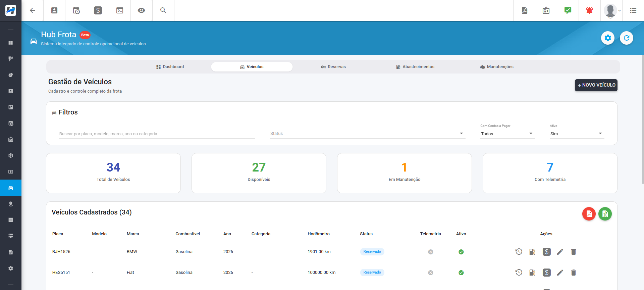This screenshot has width=644, height=290.
Task: Open costs dollar icon for BJH1526
Action: pos(547,251)
